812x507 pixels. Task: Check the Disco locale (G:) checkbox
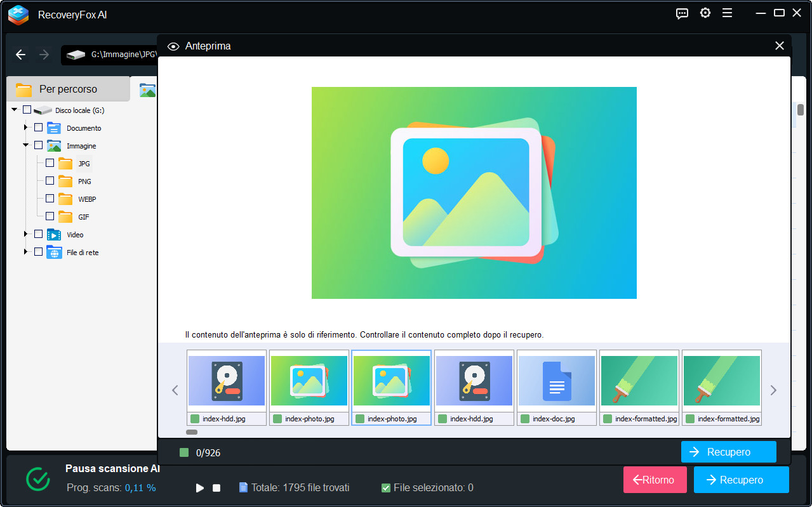click(x=27, y=110)
